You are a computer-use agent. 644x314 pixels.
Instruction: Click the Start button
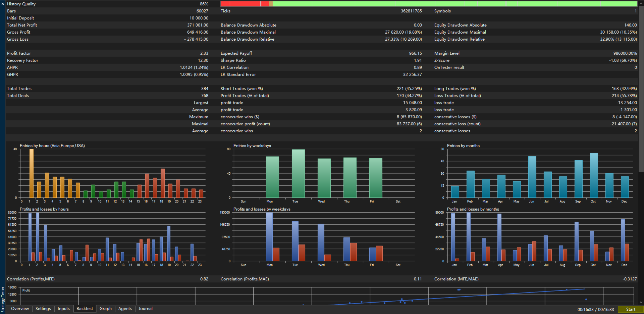(630, 309)
